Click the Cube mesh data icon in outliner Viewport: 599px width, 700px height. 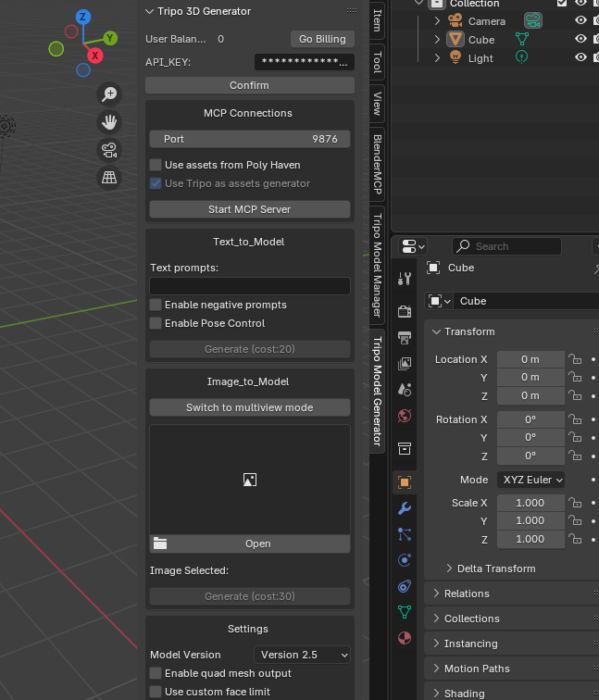[x=522, y=39]
